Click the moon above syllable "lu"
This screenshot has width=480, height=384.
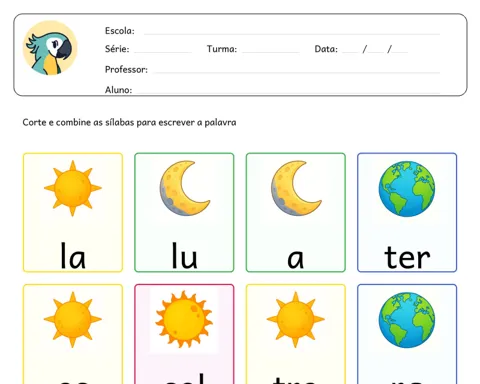click(185, 188)
